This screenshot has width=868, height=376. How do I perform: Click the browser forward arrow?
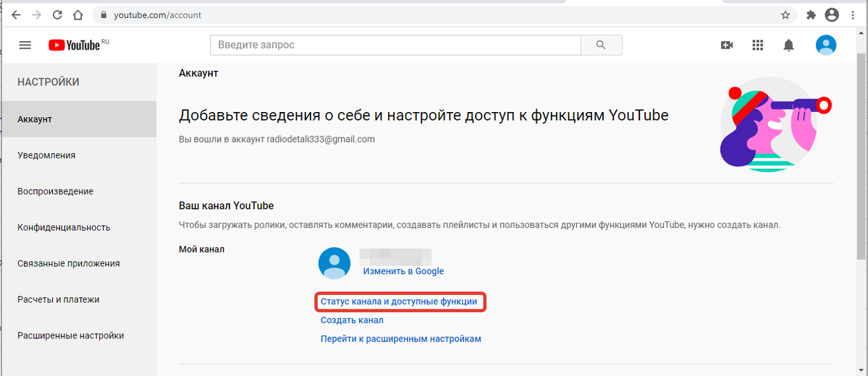click(x=36, y=15)
